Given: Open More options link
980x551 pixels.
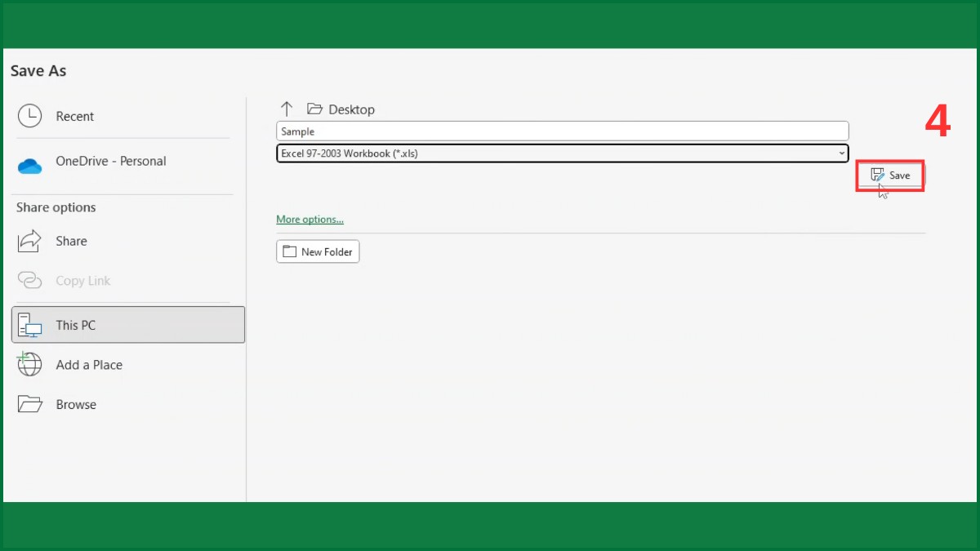Looking at the screenshot, I should coord(310,219).
